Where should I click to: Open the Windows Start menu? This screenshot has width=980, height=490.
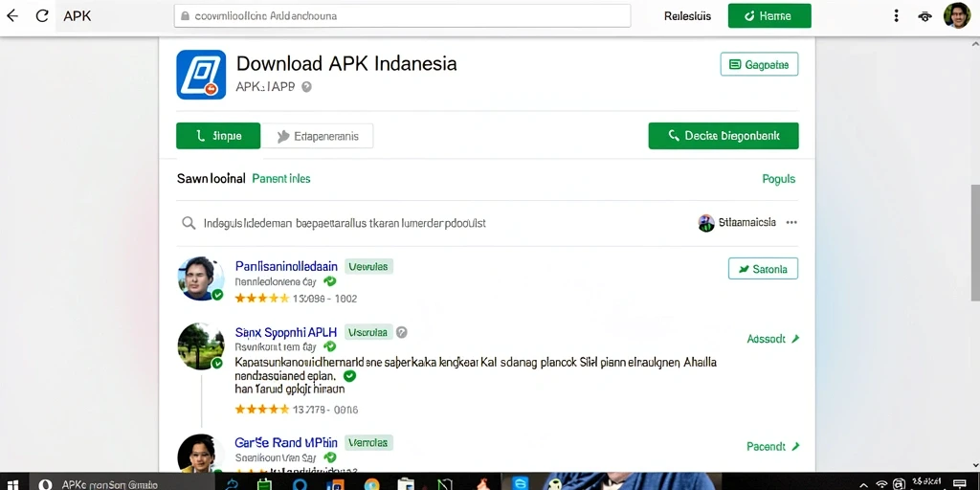(11, 484)
